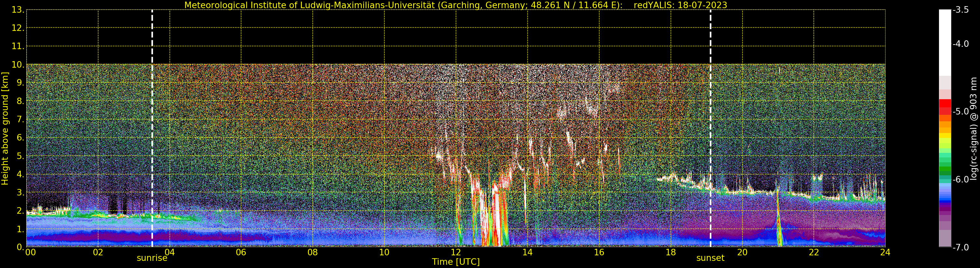This screenshot has width=980, height=268.
Task: Click the plot title mentioning redYALIS 18-07-2023
Action: tap(455, 5)
